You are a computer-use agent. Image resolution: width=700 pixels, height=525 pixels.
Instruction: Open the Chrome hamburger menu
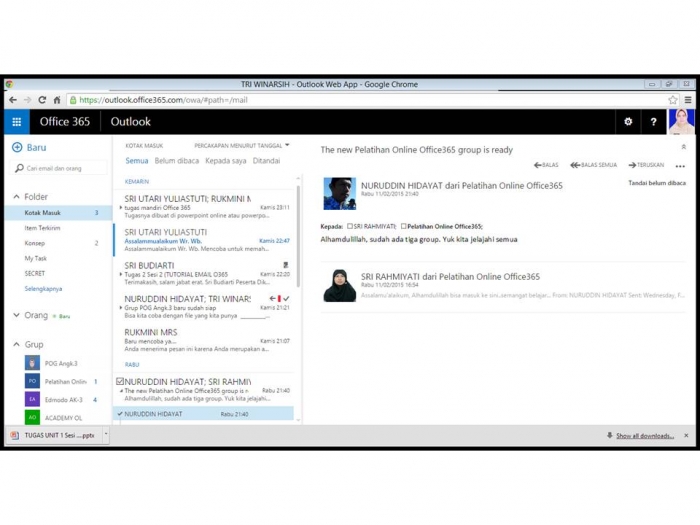tap(688, 100)
